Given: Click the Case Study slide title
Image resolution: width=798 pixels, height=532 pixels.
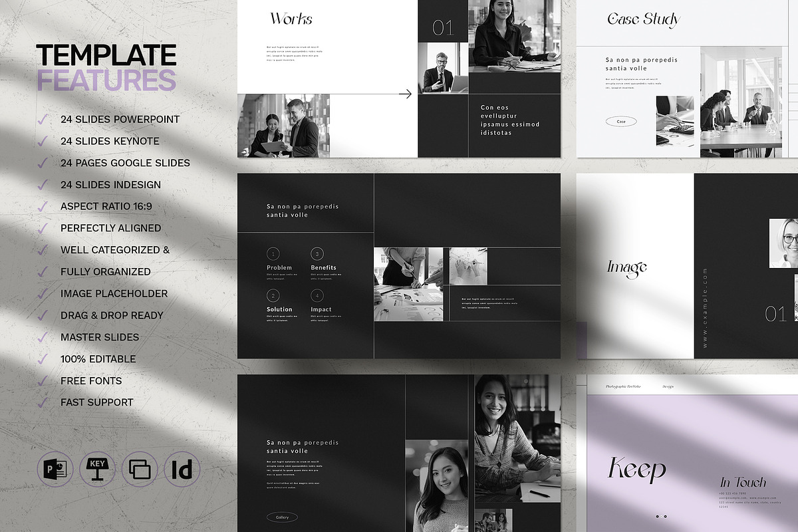Looking at the screenshot, I should click(x=644, y=19).
